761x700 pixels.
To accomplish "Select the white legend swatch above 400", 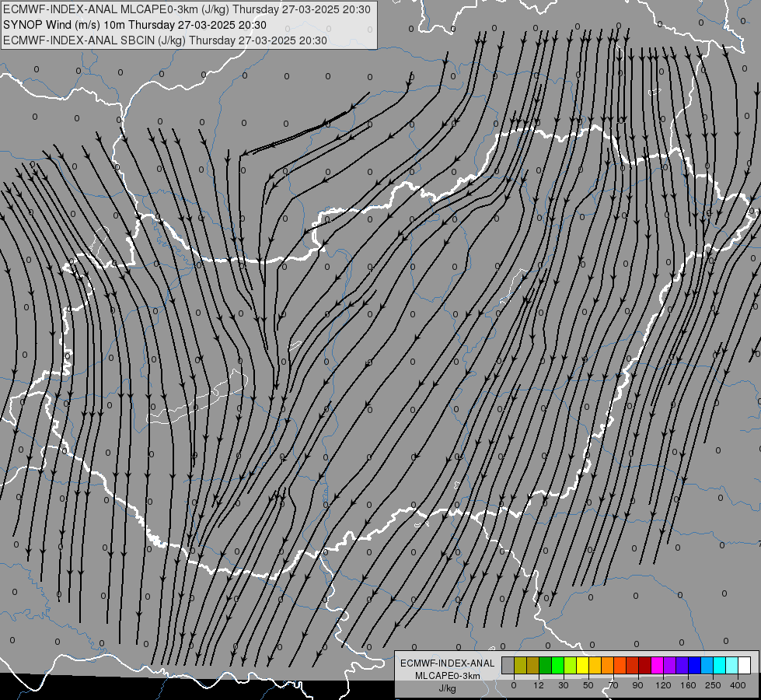I will click(745, 665).
